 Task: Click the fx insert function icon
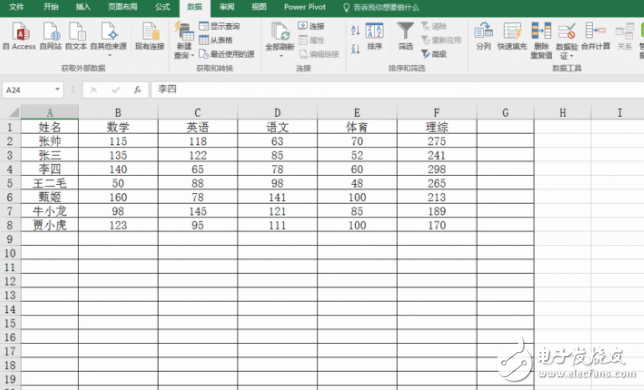click(x=138, y=89)
